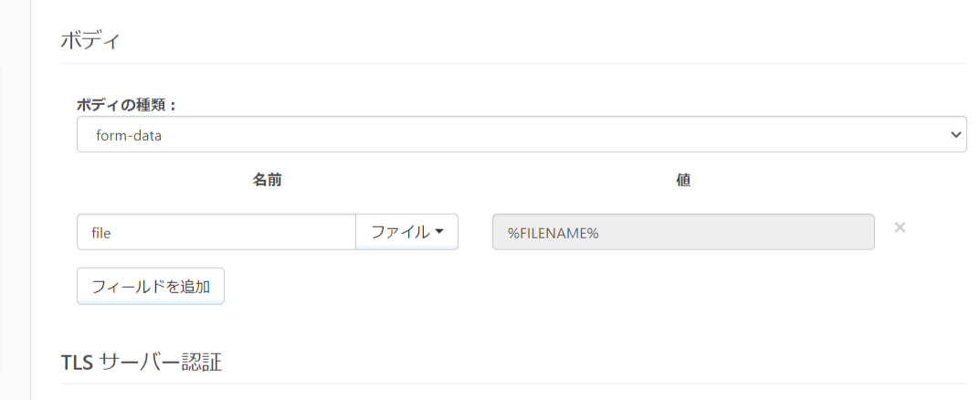Viewport: 980px width, 400px height.
Task: Remove the file field row with ×
Action: [x=900, y=227]
